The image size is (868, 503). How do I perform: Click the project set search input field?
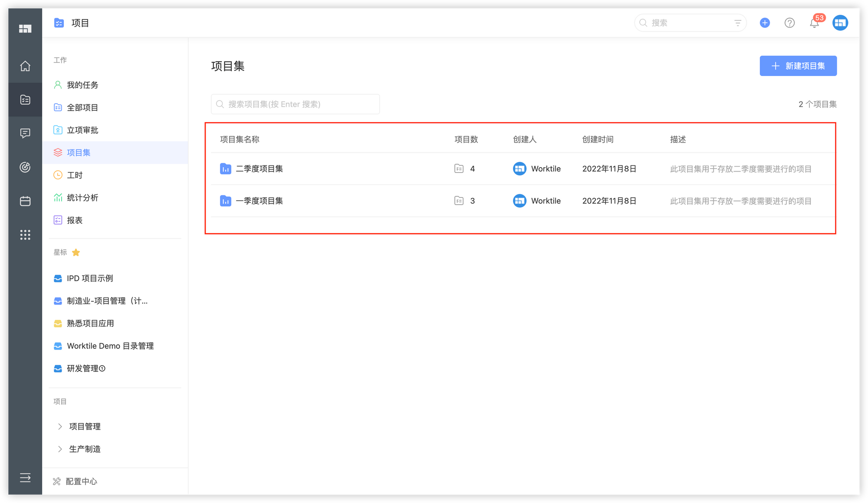pyautogui.click(x=295, y=104)
